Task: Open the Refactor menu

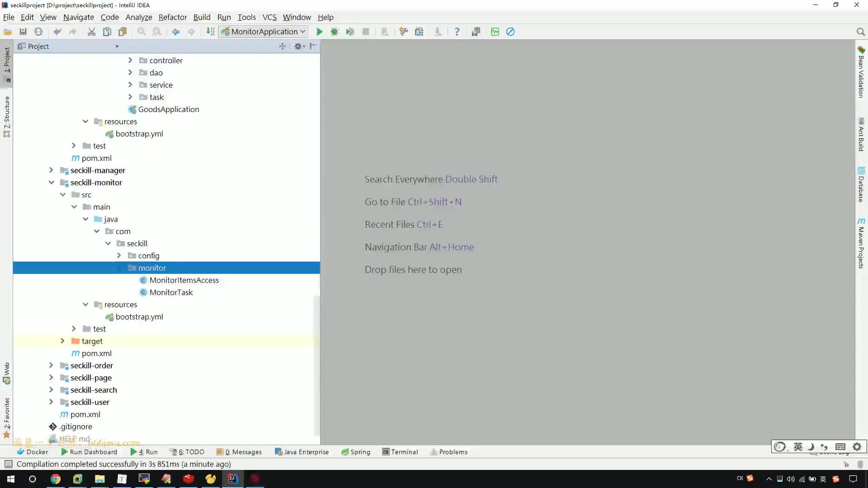Action: [x=173, y=17]
